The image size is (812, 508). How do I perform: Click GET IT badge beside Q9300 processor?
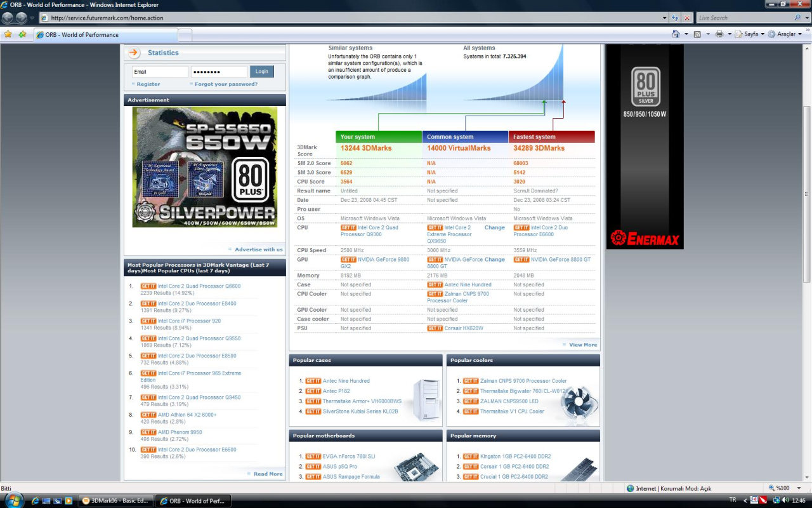click(348, 227)
